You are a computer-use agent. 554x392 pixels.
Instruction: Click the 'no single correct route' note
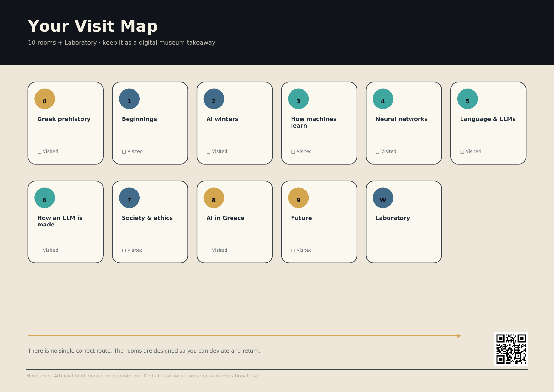coord(144,351)
